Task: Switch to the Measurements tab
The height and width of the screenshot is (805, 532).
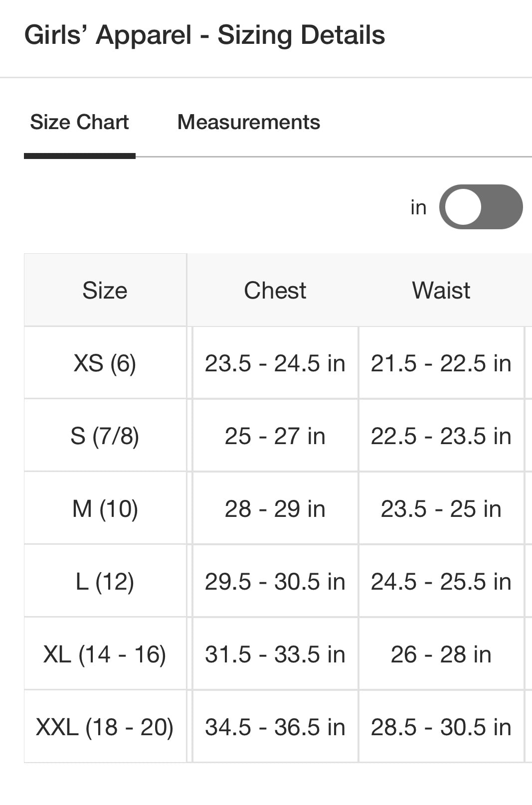Action: point(248,122)
